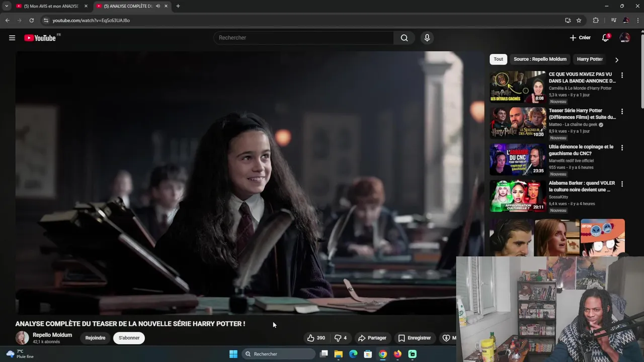Open options for Alabama Barker video
Image resolution: width=644 pixels, height=362 pixels.
point(622,184)
